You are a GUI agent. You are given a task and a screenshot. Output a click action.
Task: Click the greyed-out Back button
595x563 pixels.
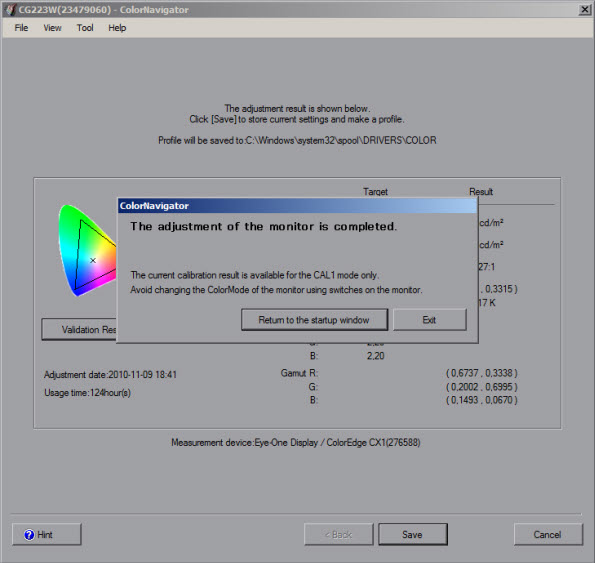point(338,534)
